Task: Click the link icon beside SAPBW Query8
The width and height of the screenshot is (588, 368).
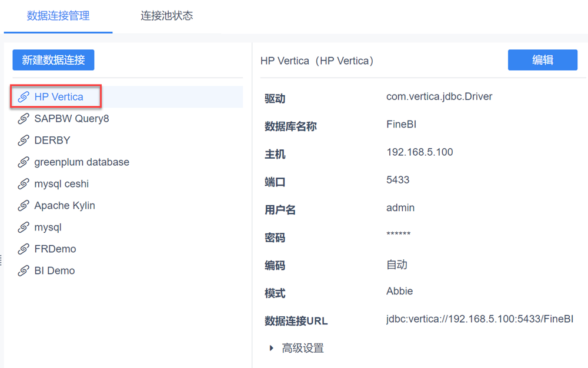Action: [24, 119]
